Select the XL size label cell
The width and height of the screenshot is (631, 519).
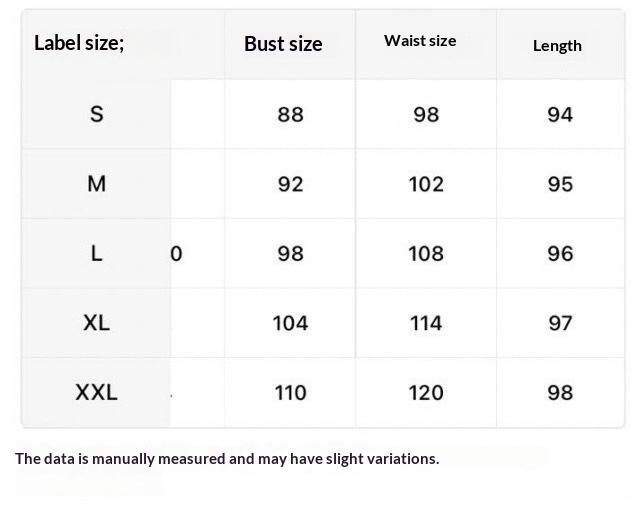(x=96, y=323)
